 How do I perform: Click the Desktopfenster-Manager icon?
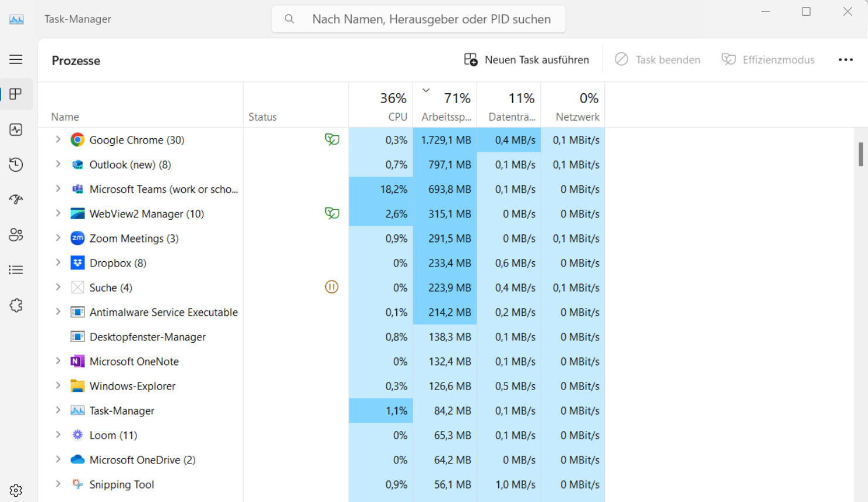click(77, 337)
